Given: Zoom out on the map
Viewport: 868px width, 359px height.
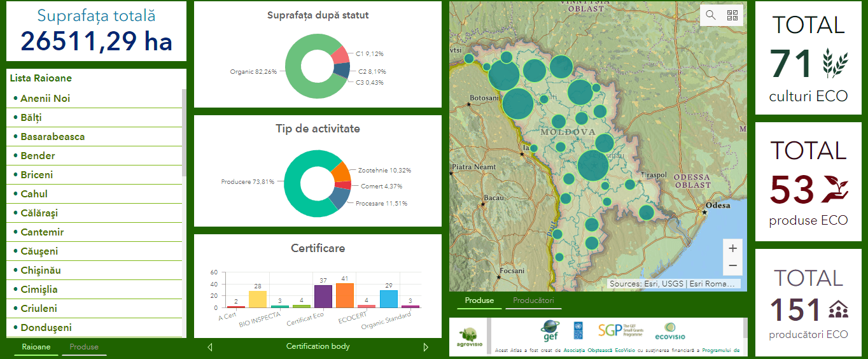Looking at the screenshot, I should tap(732, 265).
